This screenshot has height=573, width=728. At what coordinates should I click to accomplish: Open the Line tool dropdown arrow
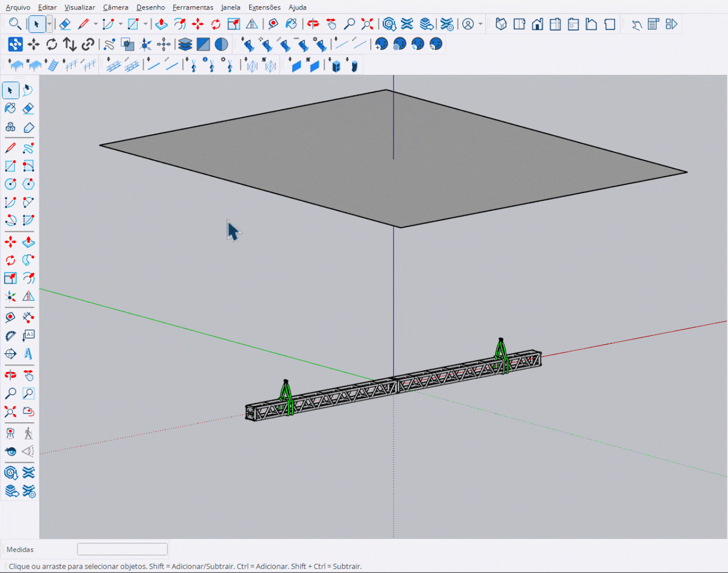point(95,24)
